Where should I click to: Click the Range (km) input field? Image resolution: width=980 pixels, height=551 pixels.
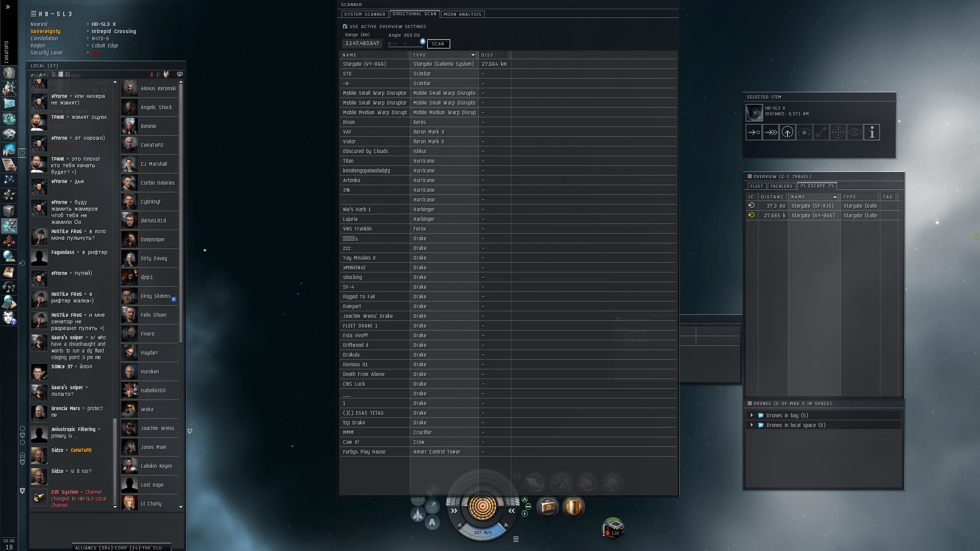click(362, 43)
